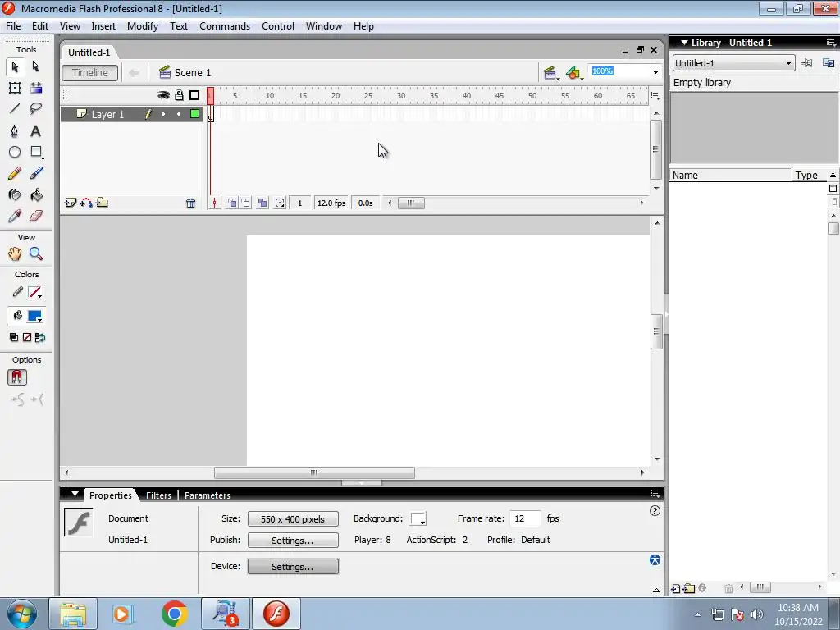The height and width of the screenshot is (630, 840).
Task: Open the Edit Symbols dropdown
Action: click(573, 73)
